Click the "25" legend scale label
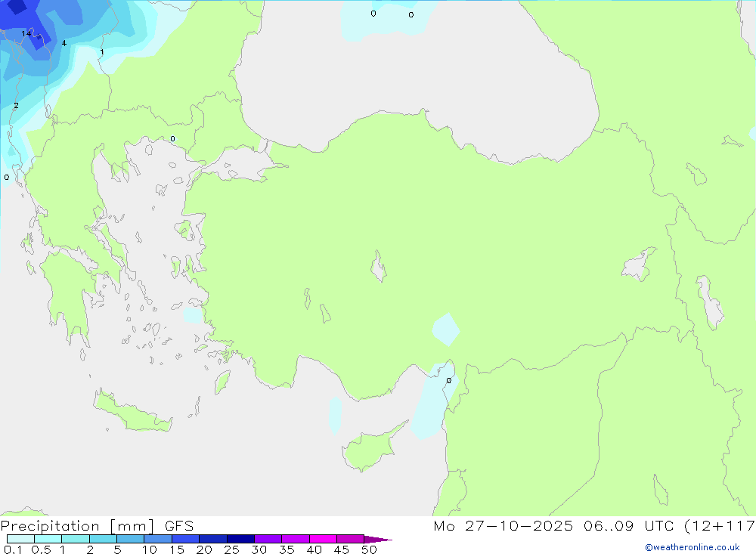The image size is (756, 554). 231,549
